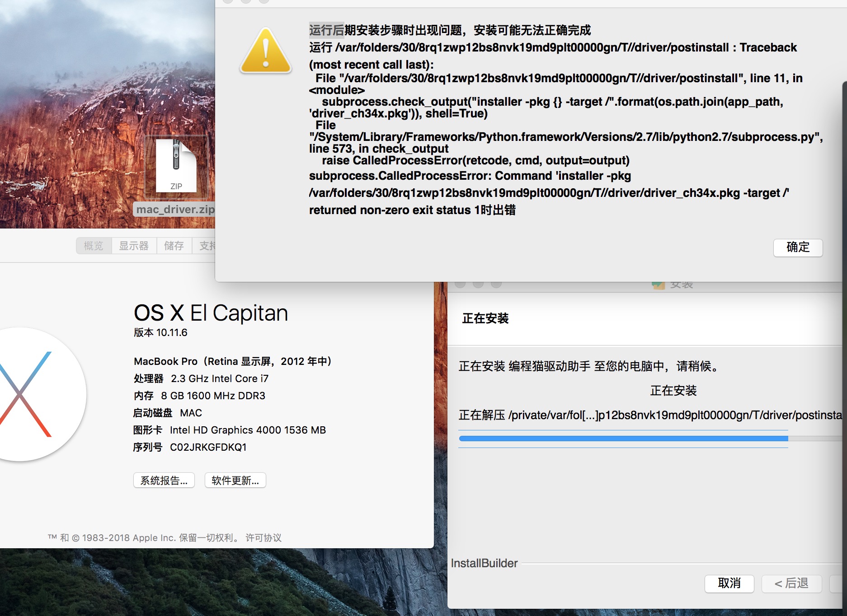Click the 软件更新... button
847x616 pixels.
click(235, 481)
